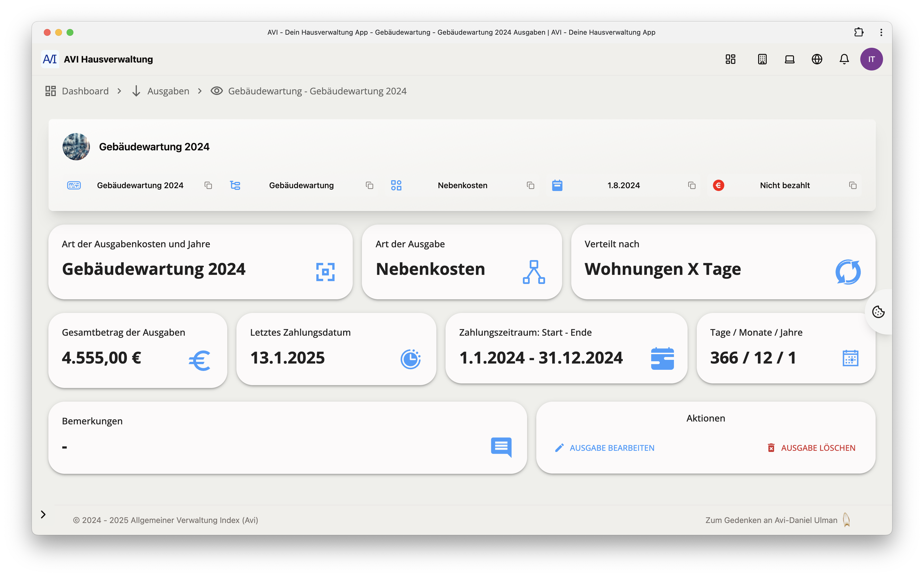The image size is (924, 577).
Task: Copy the Nebenkosten field value
Action: pyautogui.click(x=530, y=185)
